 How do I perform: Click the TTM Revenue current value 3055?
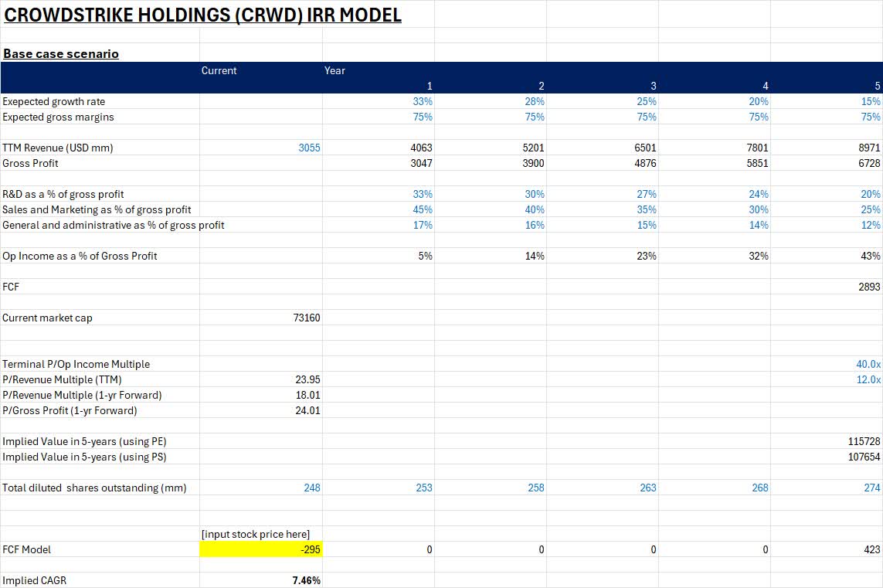pos(308,148)
